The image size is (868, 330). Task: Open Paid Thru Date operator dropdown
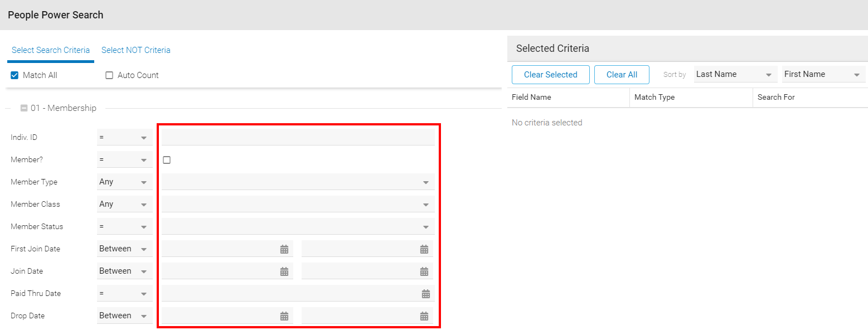pyautogui.click(x=125, y=293)
